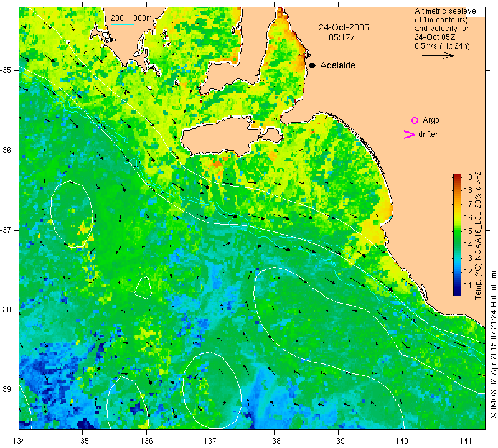Click the latitude label -37
This screenshot has height=448, width=498.
pos(6,230)
